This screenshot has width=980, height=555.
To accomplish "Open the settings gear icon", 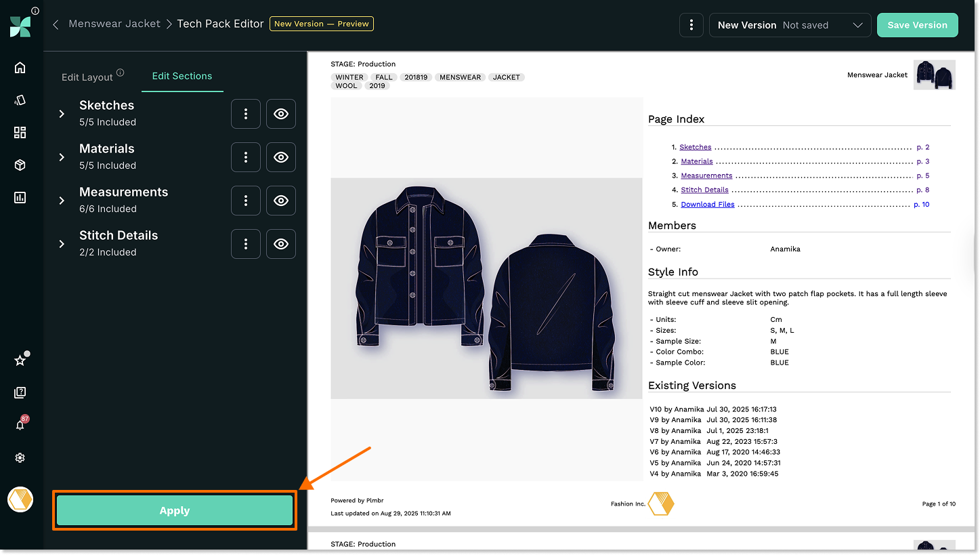I will (x=20, y=458).
